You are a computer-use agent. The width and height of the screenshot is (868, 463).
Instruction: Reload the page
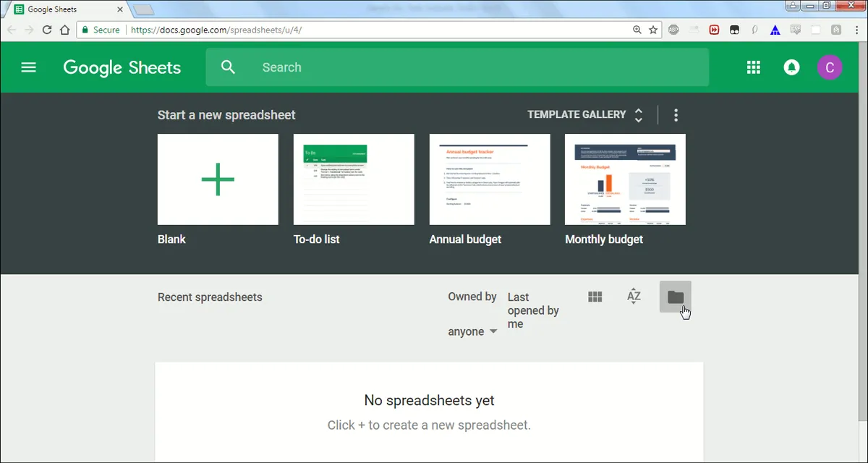(47, 30)
